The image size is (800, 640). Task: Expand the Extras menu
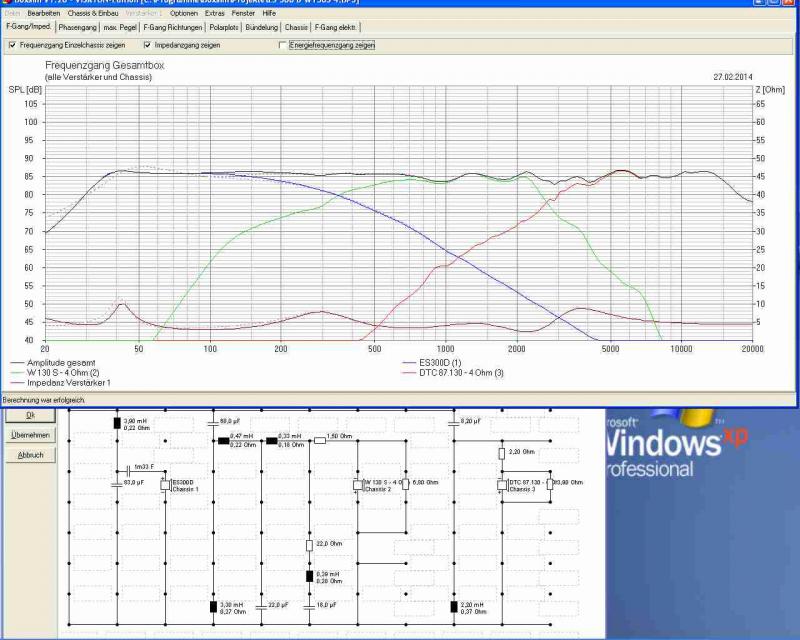click(x=214, y=13)
